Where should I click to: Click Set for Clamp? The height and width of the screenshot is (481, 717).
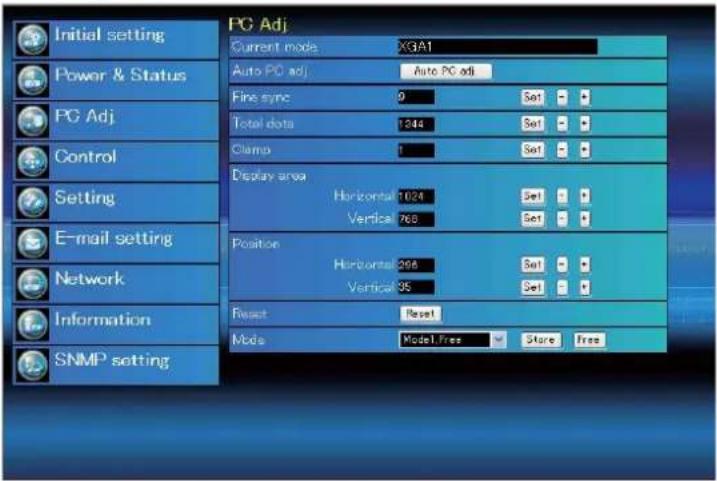533,150
